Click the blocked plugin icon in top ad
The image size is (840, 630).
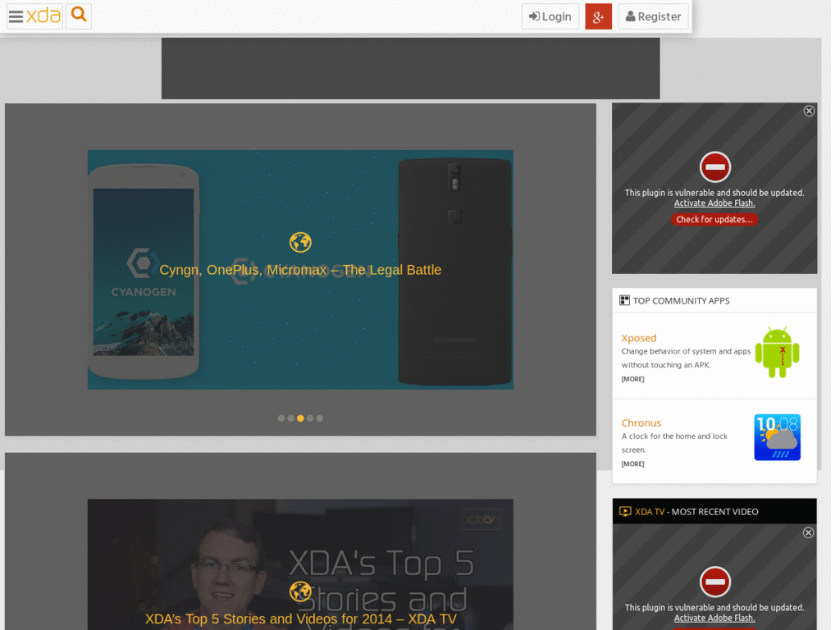[x=714, y=167]
